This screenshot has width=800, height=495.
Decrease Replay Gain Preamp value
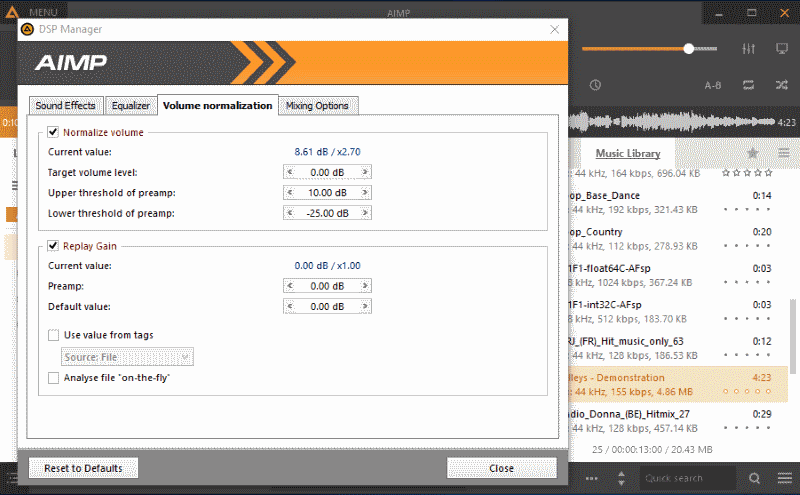click(x=290, y=286)
